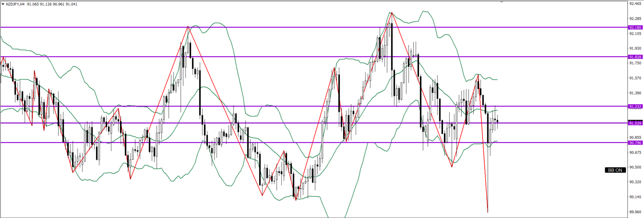This screenshot has width=644, height=218.
Task: Toggle the BB ON Bollinger Bands button
Action: click(615, 170)
